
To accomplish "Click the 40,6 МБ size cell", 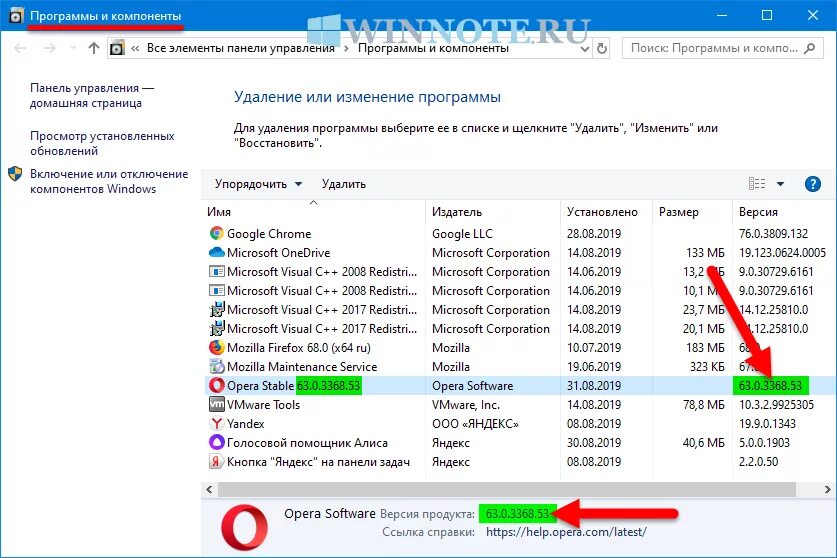I will 704,443.
